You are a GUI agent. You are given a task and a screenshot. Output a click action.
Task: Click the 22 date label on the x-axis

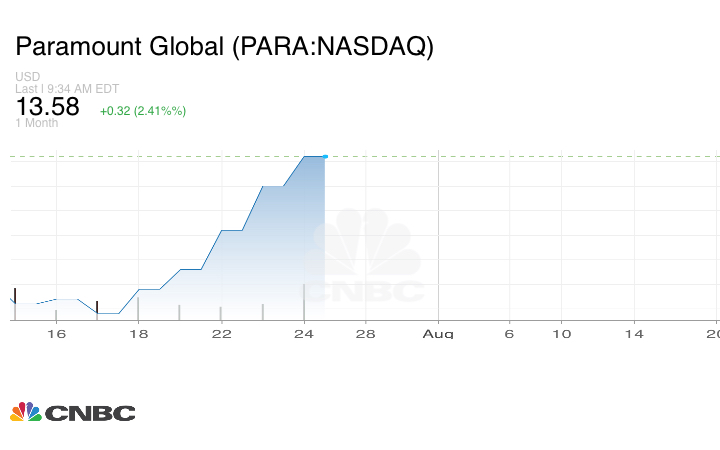click(221, 333)
